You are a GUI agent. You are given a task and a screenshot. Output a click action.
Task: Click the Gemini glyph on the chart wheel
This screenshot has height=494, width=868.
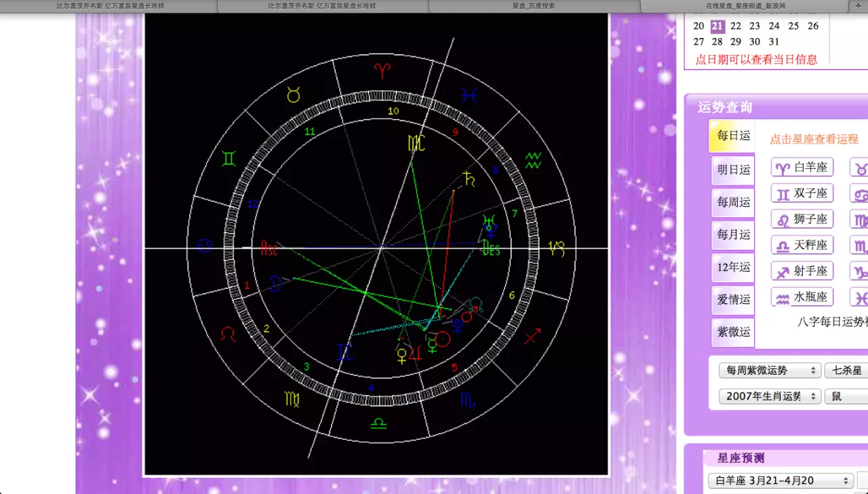coord(229,159)
